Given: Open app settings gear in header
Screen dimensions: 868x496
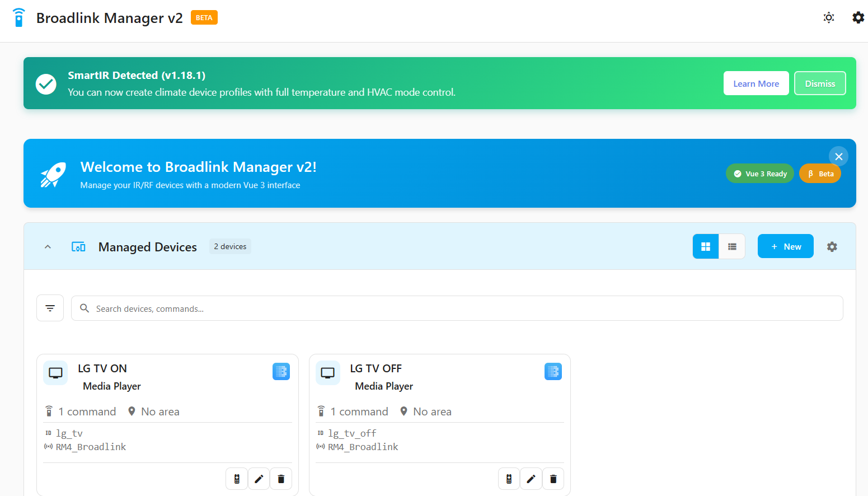Looking at the screenshot, I should pos(857,18).
